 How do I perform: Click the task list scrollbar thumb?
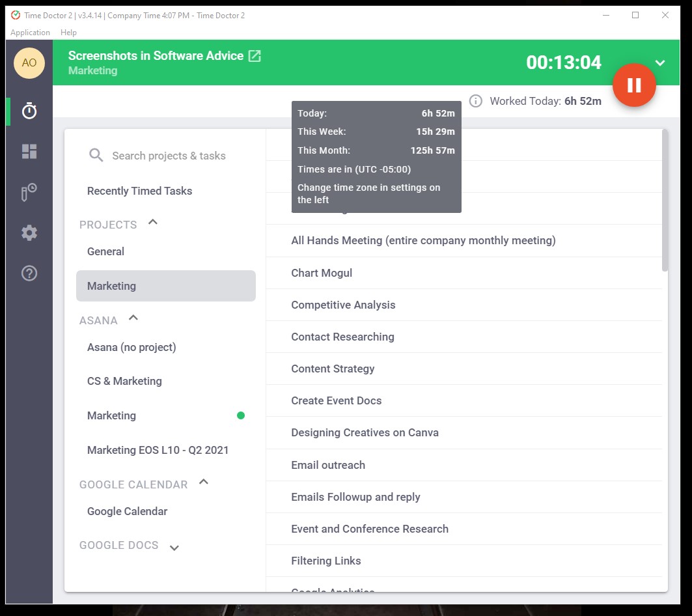665,201
